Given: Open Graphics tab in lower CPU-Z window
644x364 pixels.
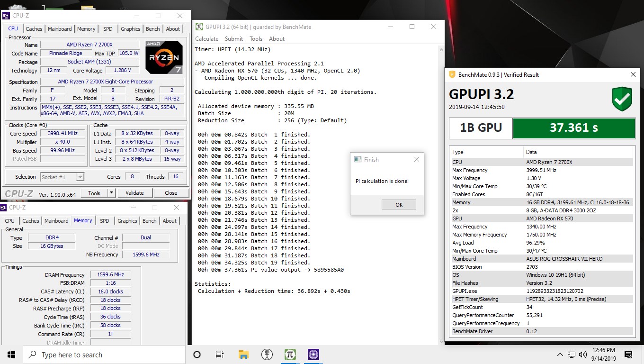Looking at the screenshot, I should tap(127, 221).
